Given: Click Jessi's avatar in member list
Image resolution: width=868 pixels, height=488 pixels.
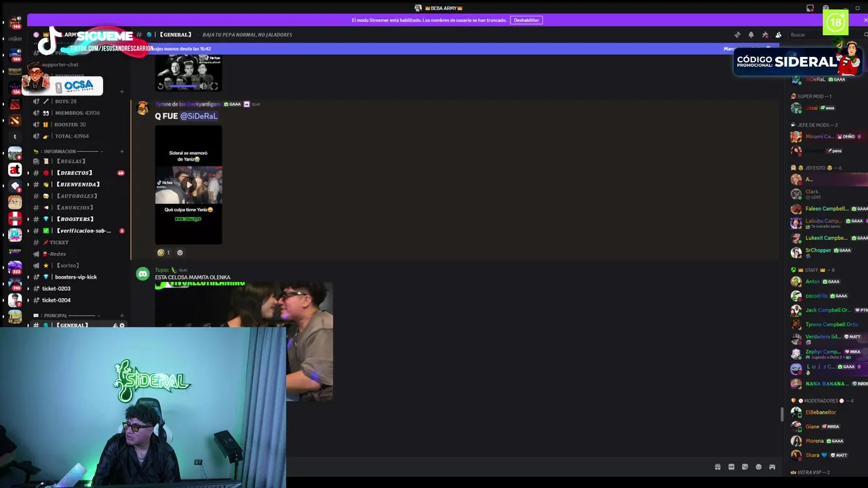Looking at the screenshot, I should tap(796, 108).
